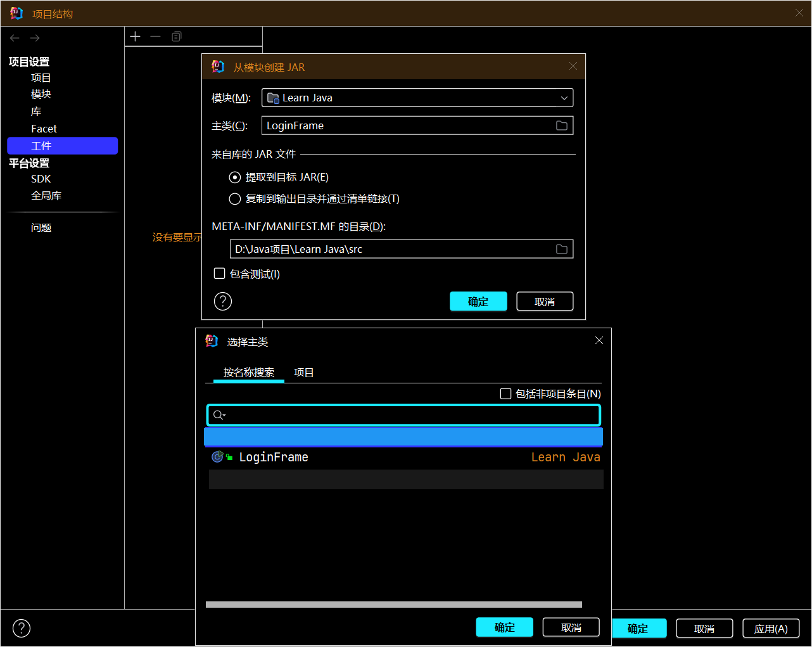This screenshot has height=647, width=812.
Task: Check 包括非项目条目 checkbox
Action: point(505,394)
